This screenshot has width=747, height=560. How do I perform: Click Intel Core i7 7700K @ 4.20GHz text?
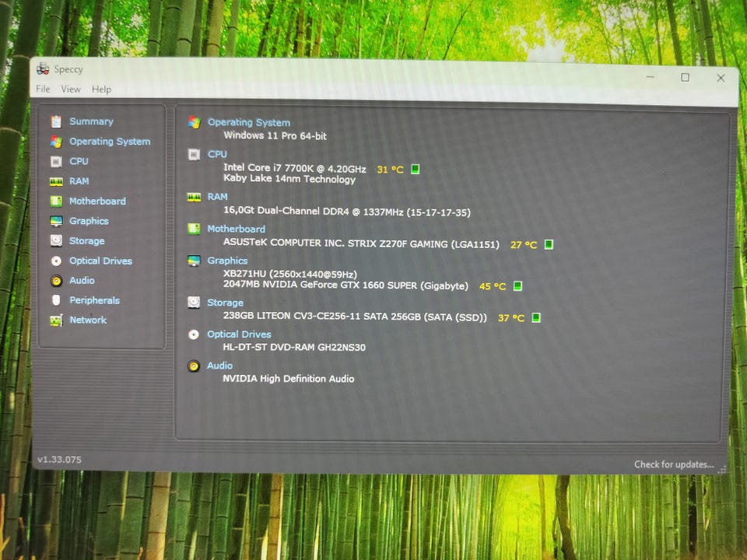point(295,168)
